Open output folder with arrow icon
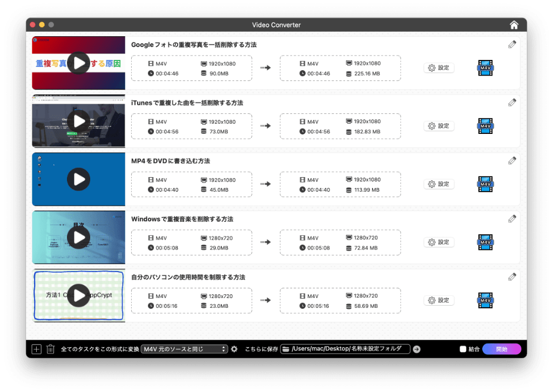 (416, 349)
